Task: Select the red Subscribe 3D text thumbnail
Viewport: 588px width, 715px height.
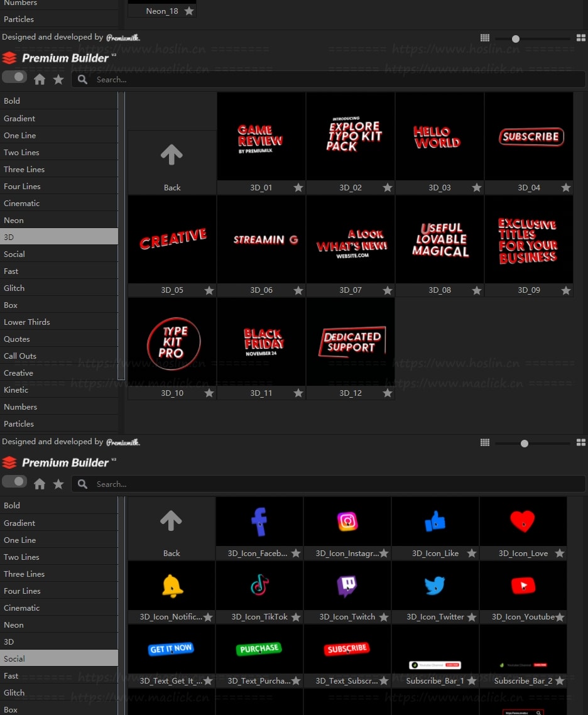Action: (x=347, y=649)
